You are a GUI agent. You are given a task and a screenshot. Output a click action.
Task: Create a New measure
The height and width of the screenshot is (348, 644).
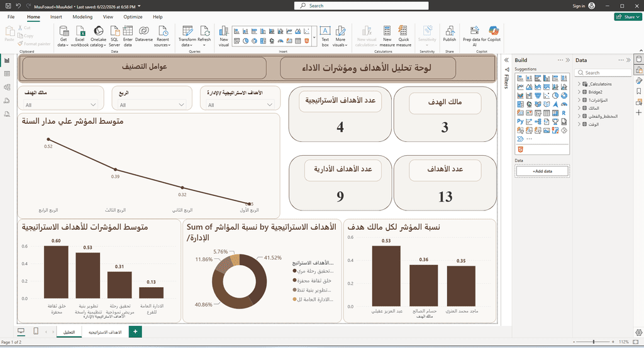coord(387,36)
